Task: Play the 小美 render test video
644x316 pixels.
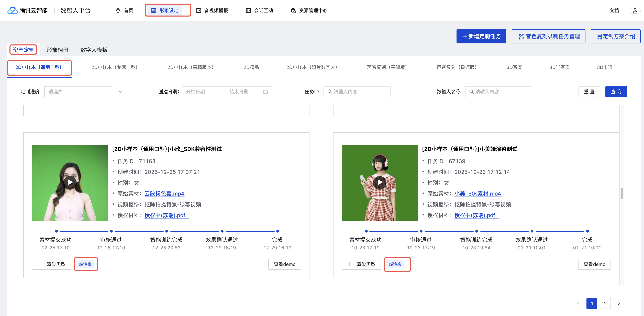Action: [x=380, y=183]
